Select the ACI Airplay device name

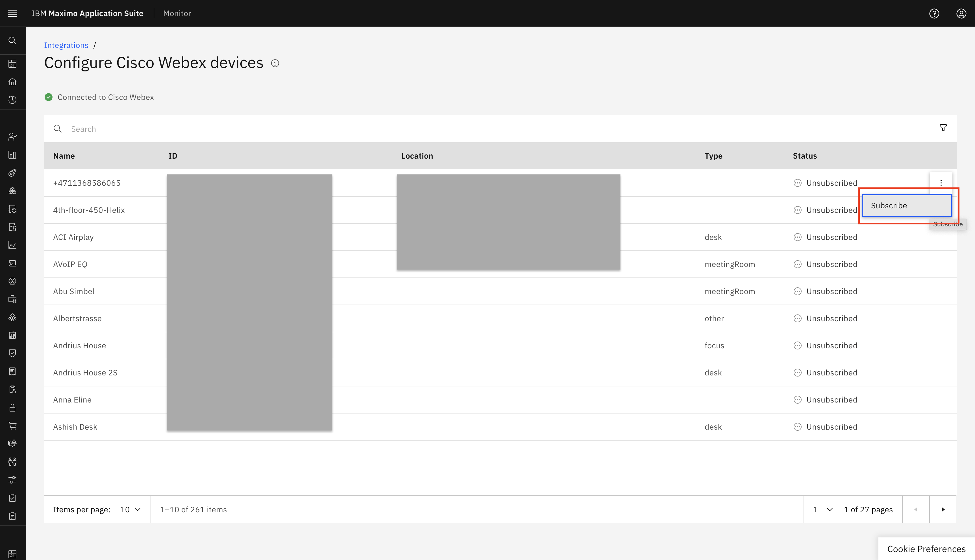pos(73,237)
